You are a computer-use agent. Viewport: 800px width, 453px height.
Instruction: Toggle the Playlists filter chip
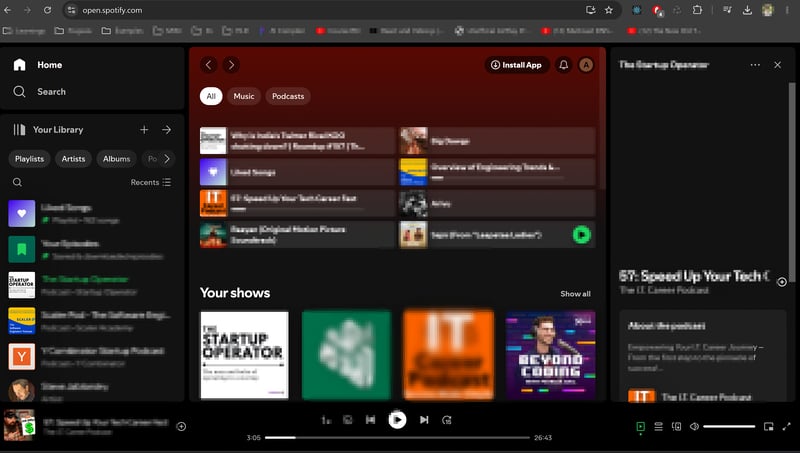tap(30, 159)
